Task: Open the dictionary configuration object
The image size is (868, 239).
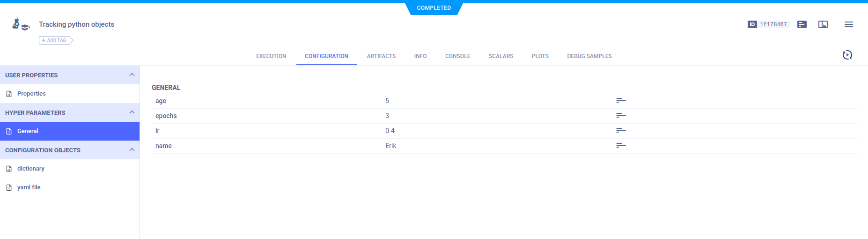Action: coord(31,169)
